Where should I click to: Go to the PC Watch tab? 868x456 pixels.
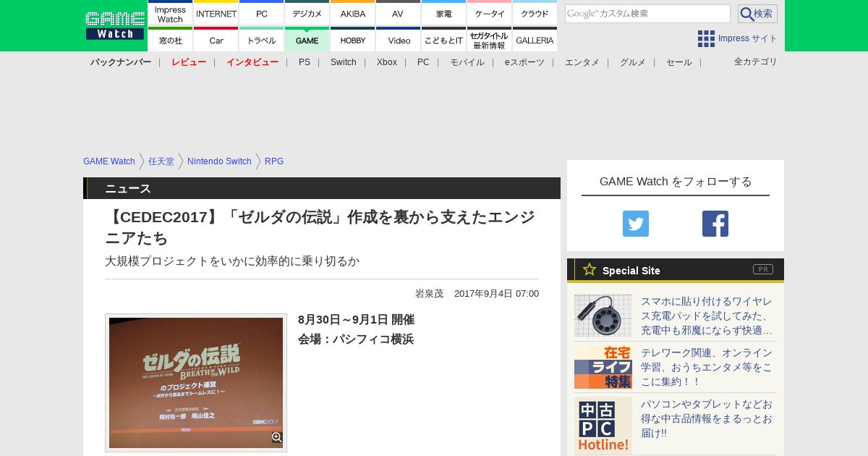[x=262, y=13]
